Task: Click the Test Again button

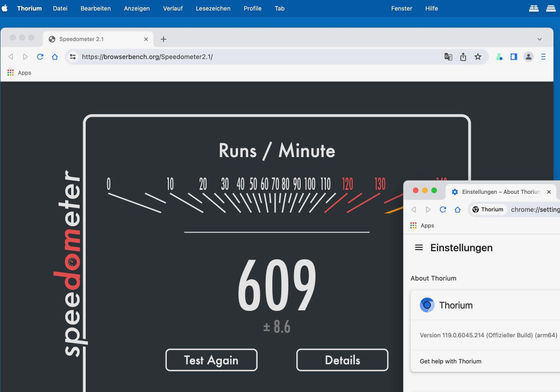Action: pos(211,360)
